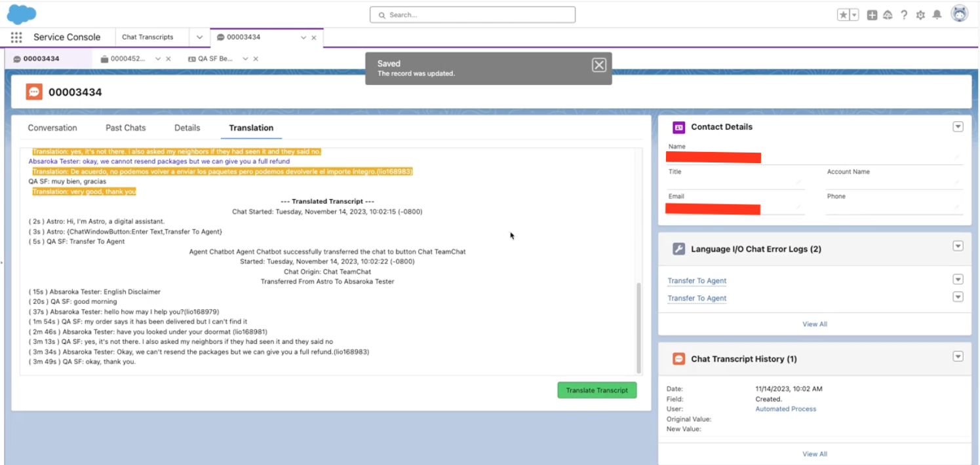Click the transcript vertical scrollbar
This screenshot has width=980, height=465.
[x=639, y=327]
